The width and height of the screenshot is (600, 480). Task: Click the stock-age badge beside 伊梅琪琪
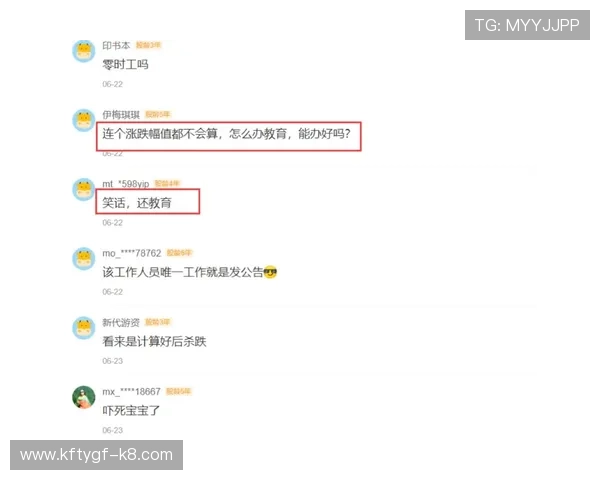158,114
